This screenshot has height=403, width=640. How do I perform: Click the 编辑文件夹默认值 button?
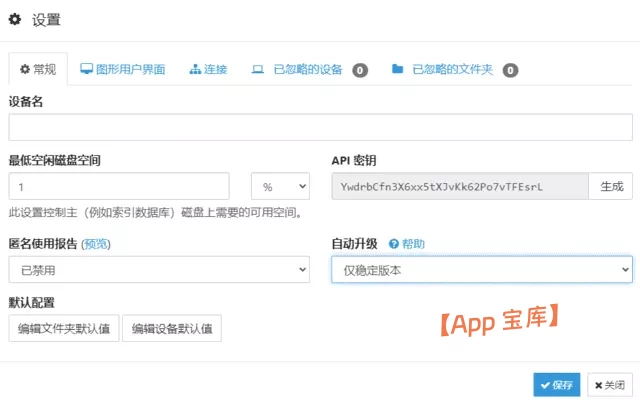coord(64,329)
